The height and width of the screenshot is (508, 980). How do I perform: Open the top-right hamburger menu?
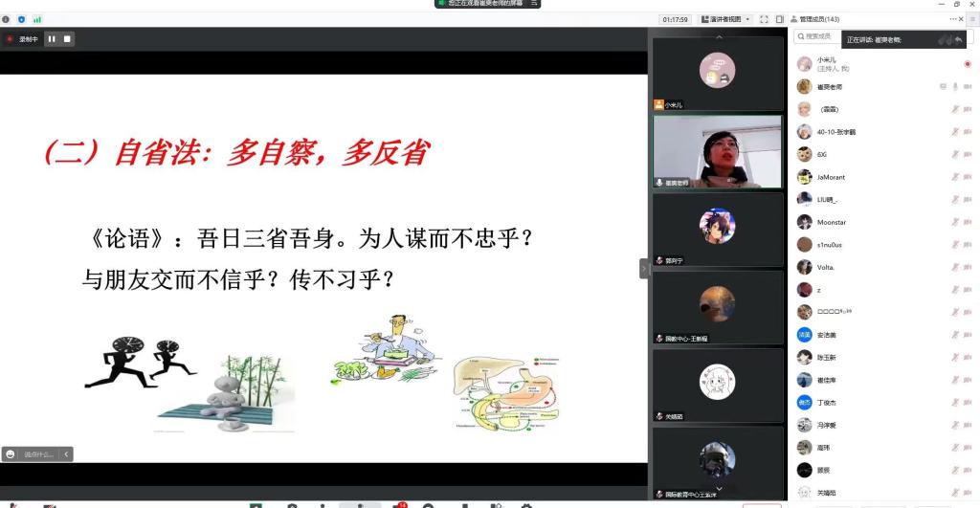[971, 19]
